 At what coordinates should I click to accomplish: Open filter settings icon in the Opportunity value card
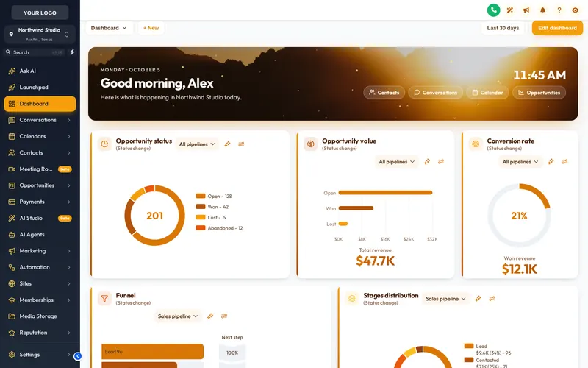click(441, 161)
